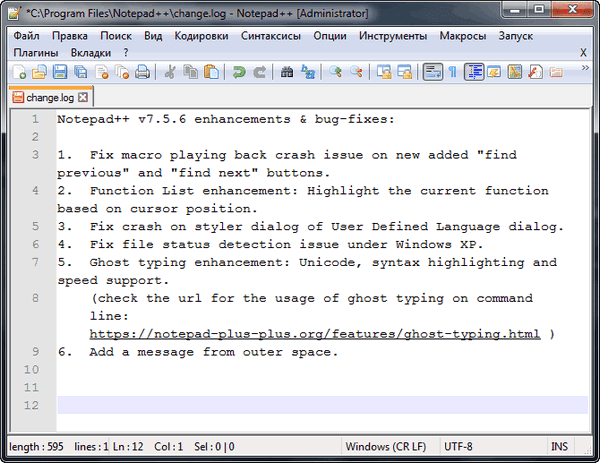Screen dimensions: 600x463
Task: Close the change.log tab with its X
Action: (x=83, y=98)
